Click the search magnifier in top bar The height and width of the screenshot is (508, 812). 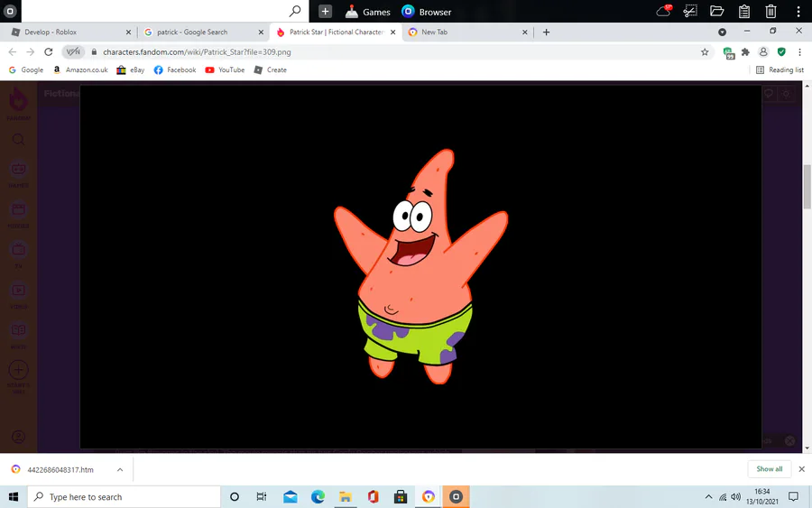295,11
